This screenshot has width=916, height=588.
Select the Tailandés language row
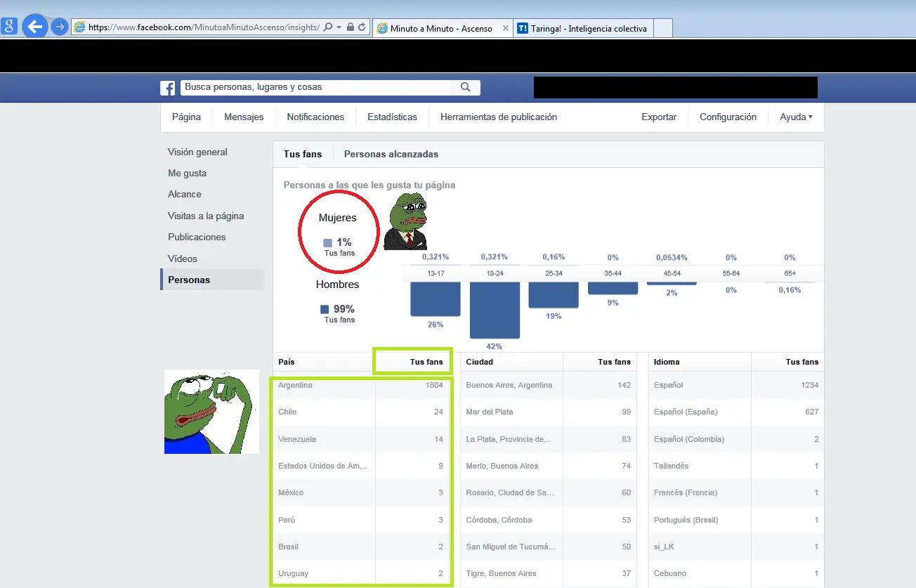coord(736,466)
